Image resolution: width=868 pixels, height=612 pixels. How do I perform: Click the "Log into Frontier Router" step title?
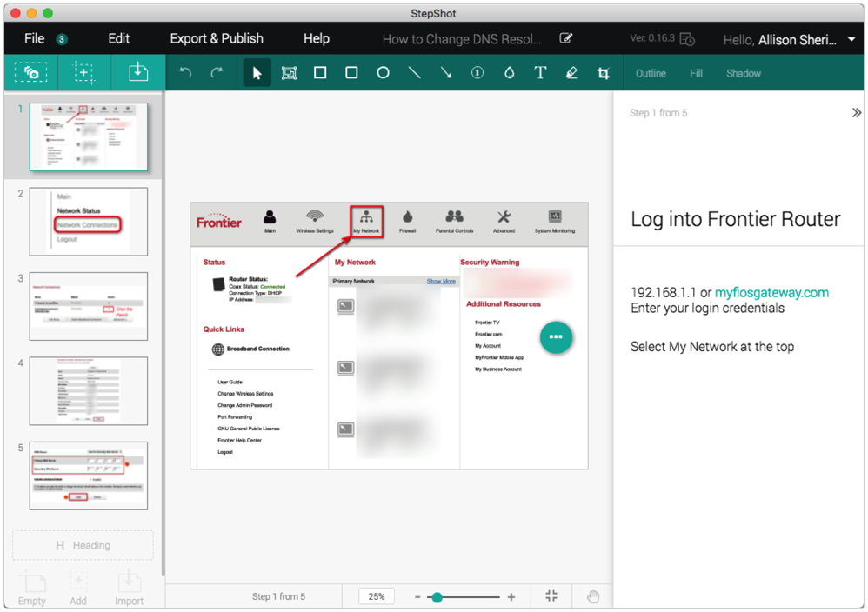point(735,219)
